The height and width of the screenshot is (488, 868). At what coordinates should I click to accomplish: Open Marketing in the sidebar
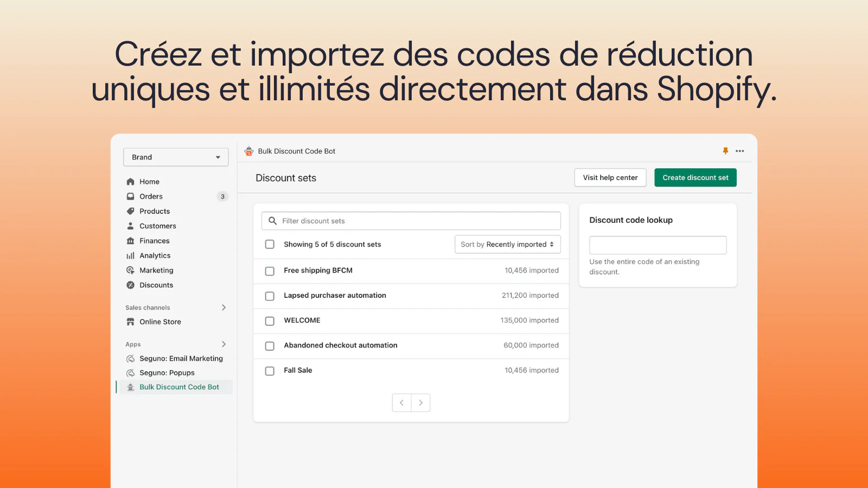click(x=156, y=270)
